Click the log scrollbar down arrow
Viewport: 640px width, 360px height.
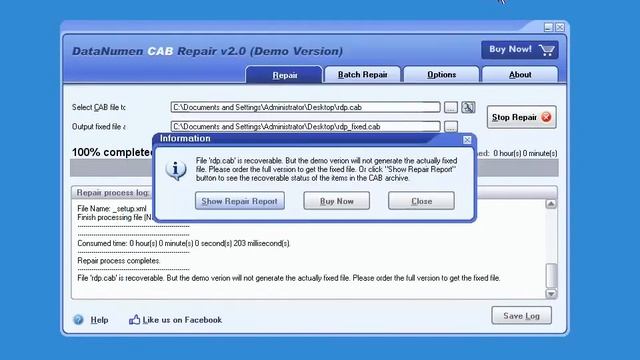tap(551, 294)
